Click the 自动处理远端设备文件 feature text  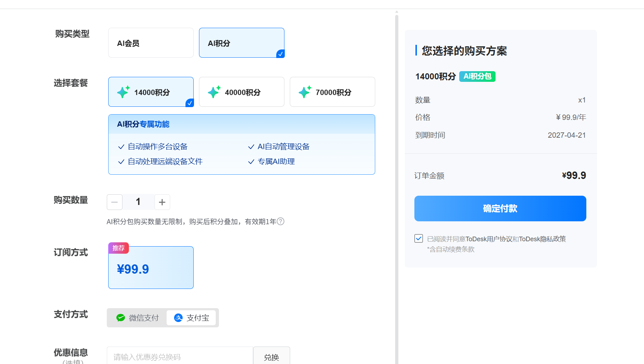click(165, 162)
